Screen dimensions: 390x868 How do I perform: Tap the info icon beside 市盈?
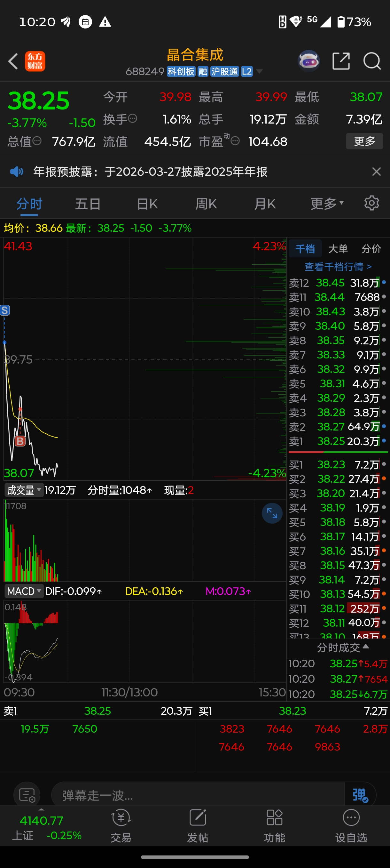235,141
